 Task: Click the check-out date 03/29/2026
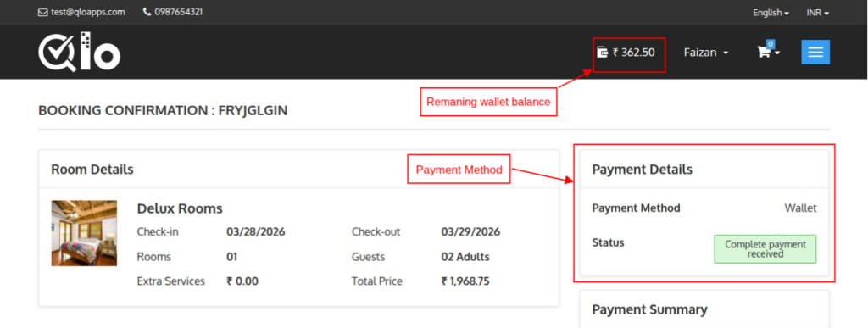pos(470,231)
